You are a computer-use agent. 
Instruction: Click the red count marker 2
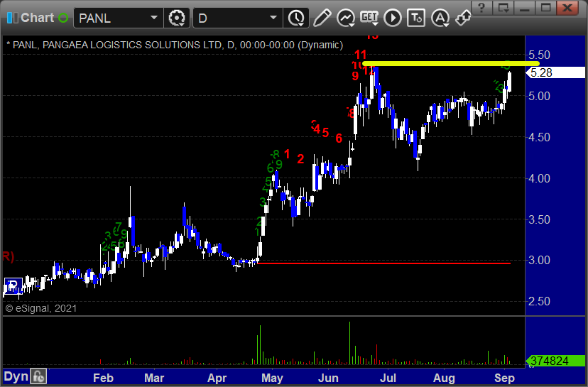click(301, 159)
